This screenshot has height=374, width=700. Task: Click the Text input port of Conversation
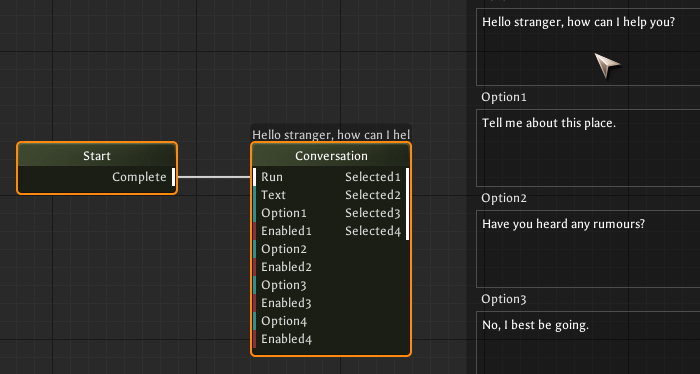pos(254,195)
